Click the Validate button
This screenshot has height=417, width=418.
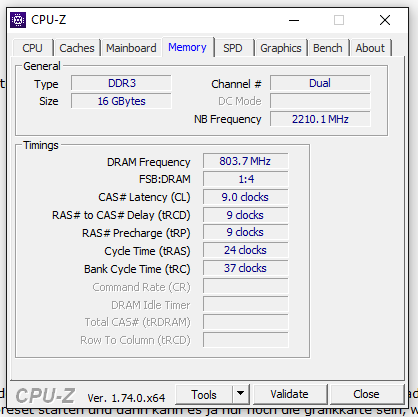click(x=289, y=394)
